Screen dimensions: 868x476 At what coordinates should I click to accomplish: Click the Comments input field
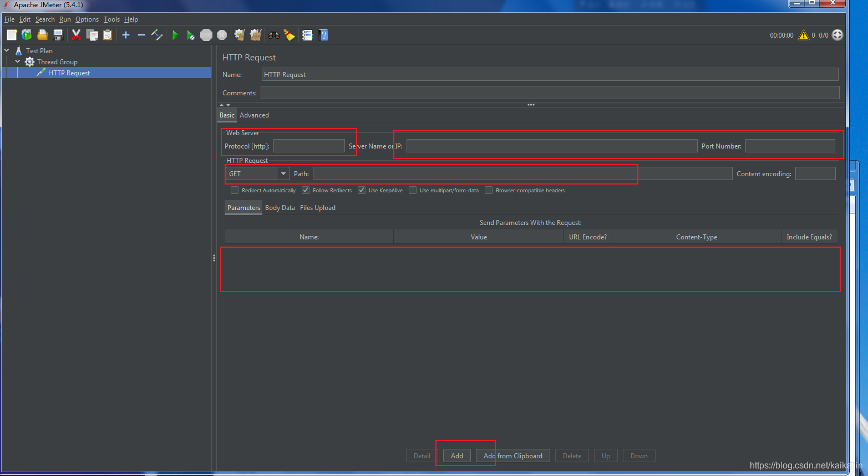[x=550, y=93]
